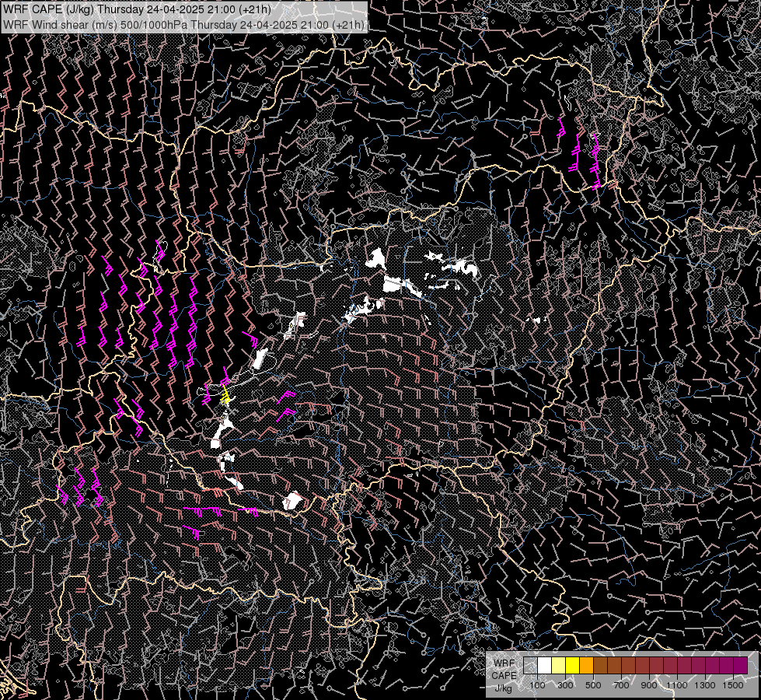This screenshot has width=761, height=700.
Task: Select the pale yellow 200–300 legend swatch
Action: point(559,665)
